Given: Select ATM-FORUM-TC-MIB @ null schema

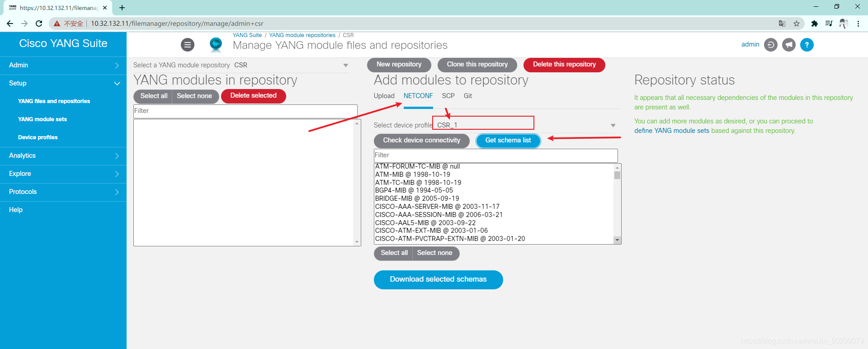Looking at the screenshot, I should pos(418,166).
